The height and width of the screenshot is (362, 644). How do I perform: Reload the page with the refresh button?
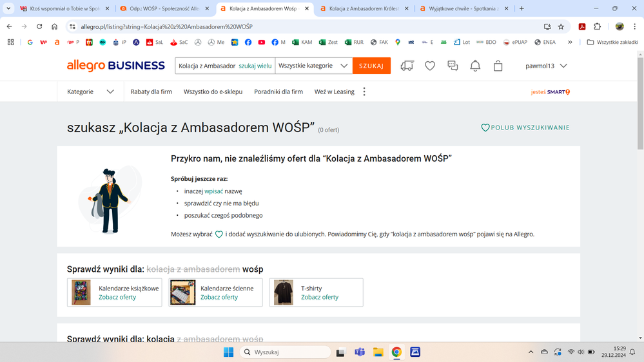39,26
